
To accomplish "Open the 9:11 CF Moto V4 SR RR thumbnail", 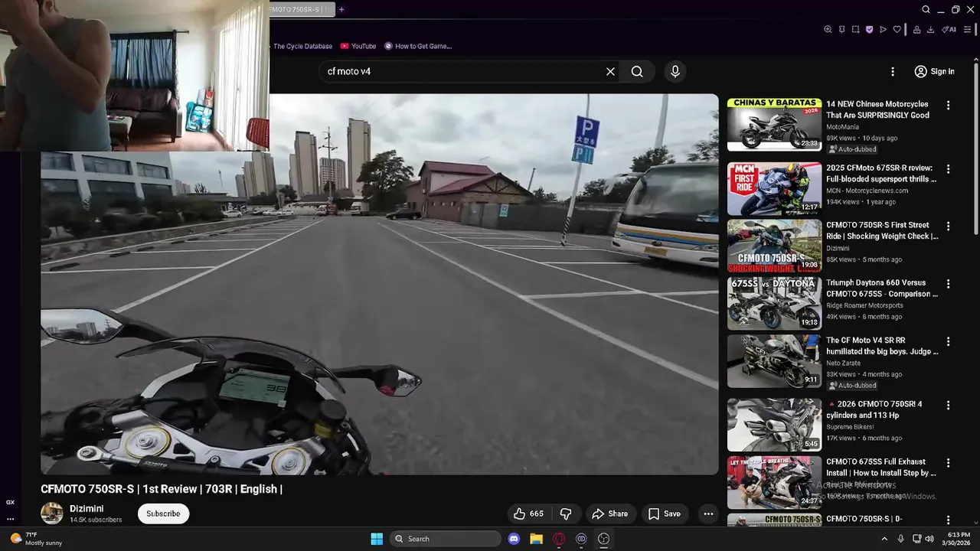I will [774, 360].
